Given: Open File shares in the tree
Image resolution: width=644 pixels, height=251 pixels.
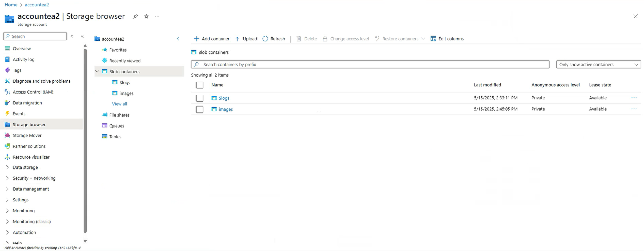Looking at the screenshot, I should 119,115.
